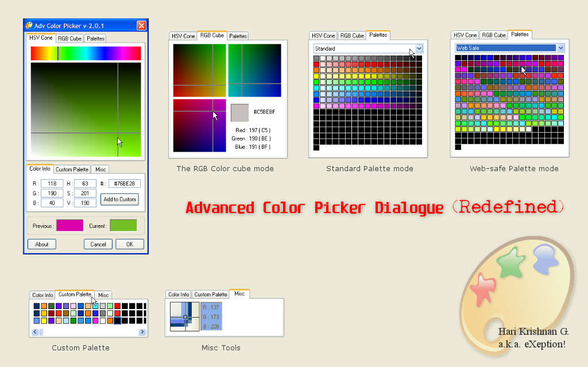
Task: Click the hex field showing #76BE28
Action: coord(125,184)
